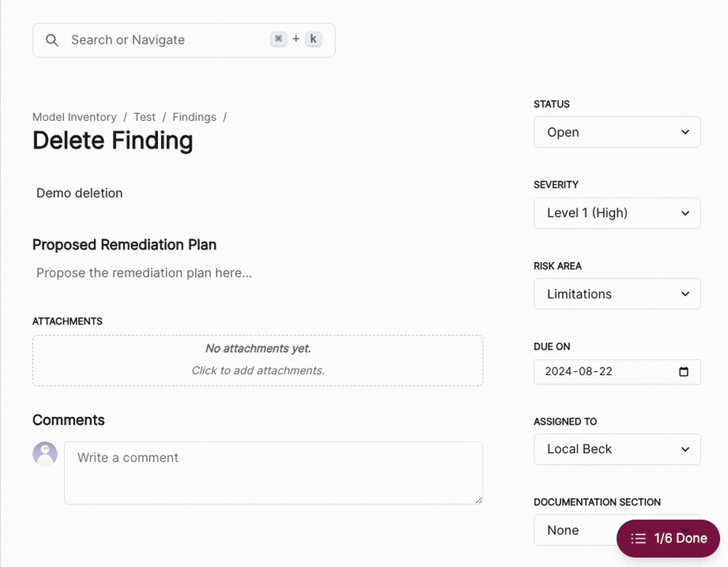Open the calendar icon in Due On field
728x567 pixels.
[683, 372]
